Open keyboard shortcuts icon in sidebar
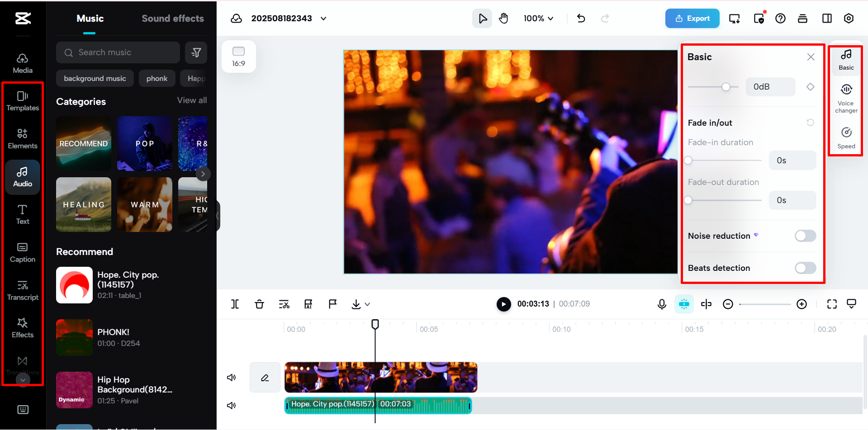Screen dimensions: 868x430 [23, 410]
